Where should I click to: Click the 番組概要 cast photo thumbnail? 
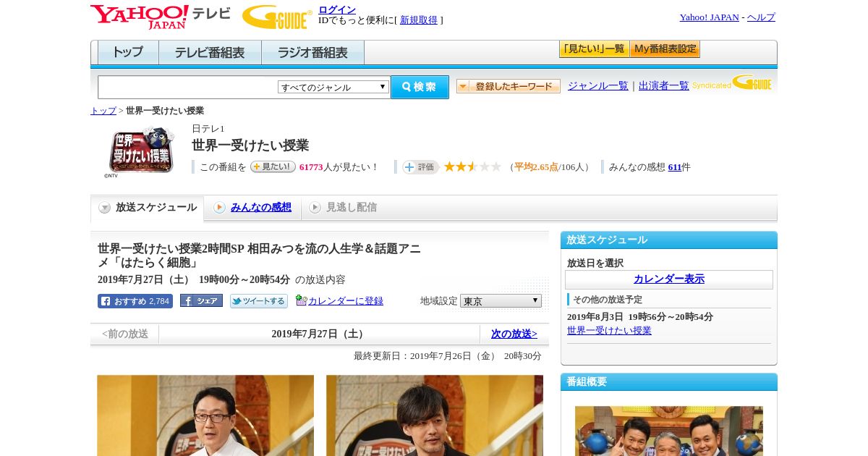pyautogui.click(x=669, y=431)
